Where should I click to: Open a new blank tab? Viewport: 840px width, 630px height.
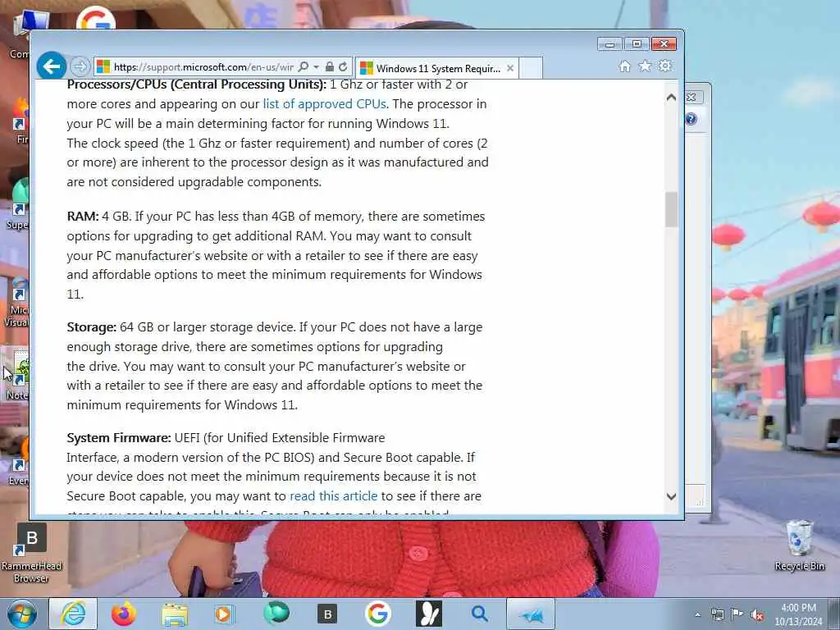[531, 68]
